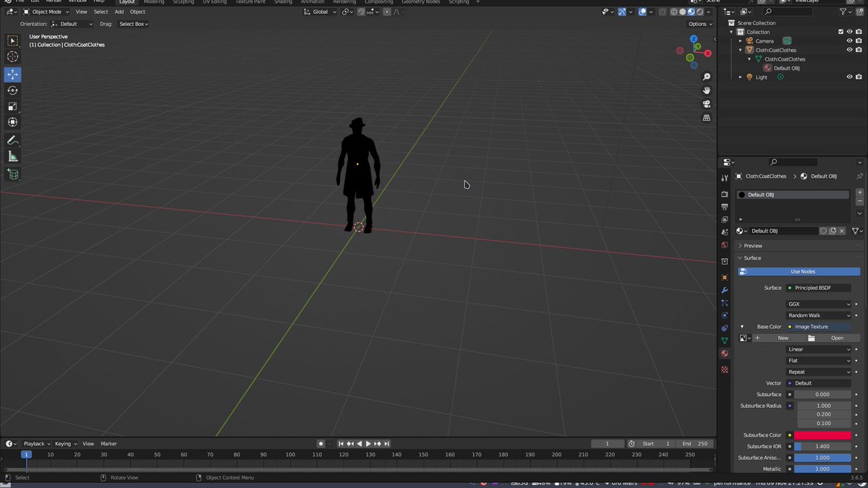Viewport: 868px width, 488px height.
Task: Select the Select Box tool in the toolbar
Action: (12, 41)
